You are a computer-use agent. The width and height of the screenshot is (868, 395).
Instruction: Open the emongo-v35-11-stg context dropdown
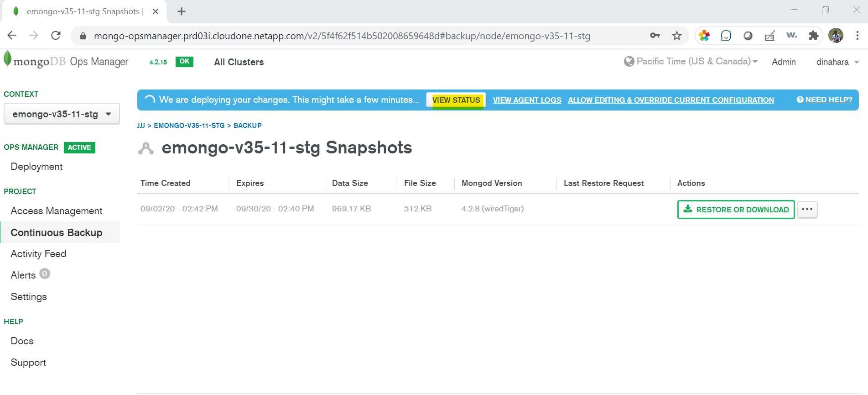click(62, 114)
